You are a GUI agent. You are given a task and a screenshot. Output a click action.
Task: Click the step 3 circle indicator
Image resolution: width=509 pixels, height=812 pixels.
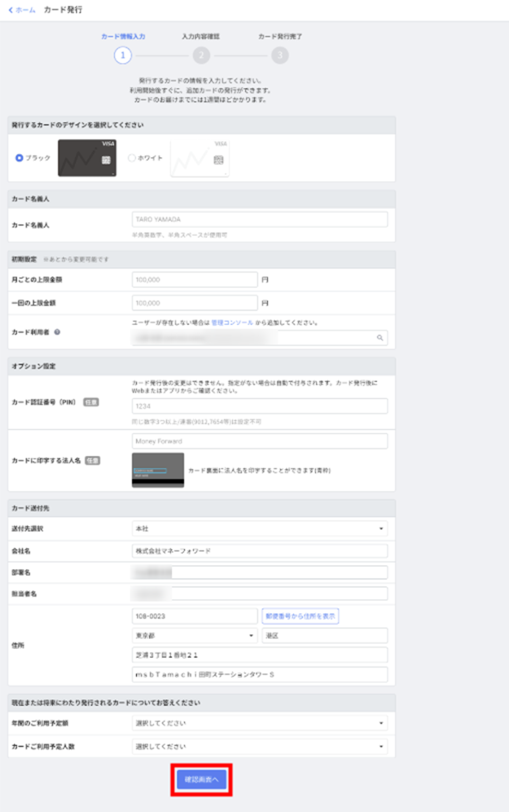[x=280, y=56]
